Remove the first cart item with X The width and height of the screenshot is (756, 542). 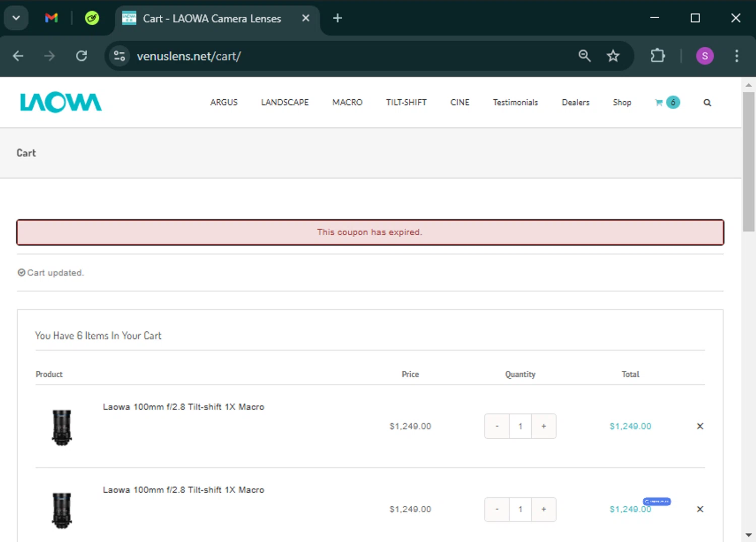coord(700,426)
